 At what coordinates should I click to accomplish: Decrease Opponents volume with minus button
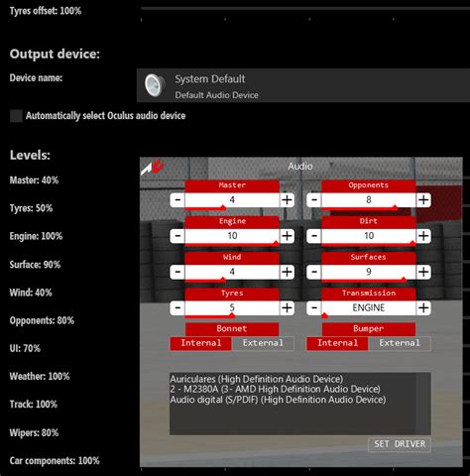coord(314,200)
